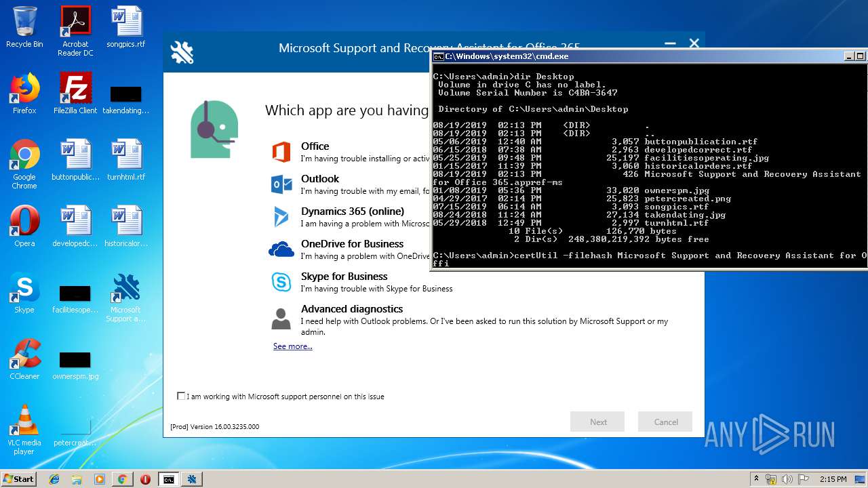This screenshot has height=488, width=868.
Task: Select turnhtml.rtf desktop file
Action: 126,160
